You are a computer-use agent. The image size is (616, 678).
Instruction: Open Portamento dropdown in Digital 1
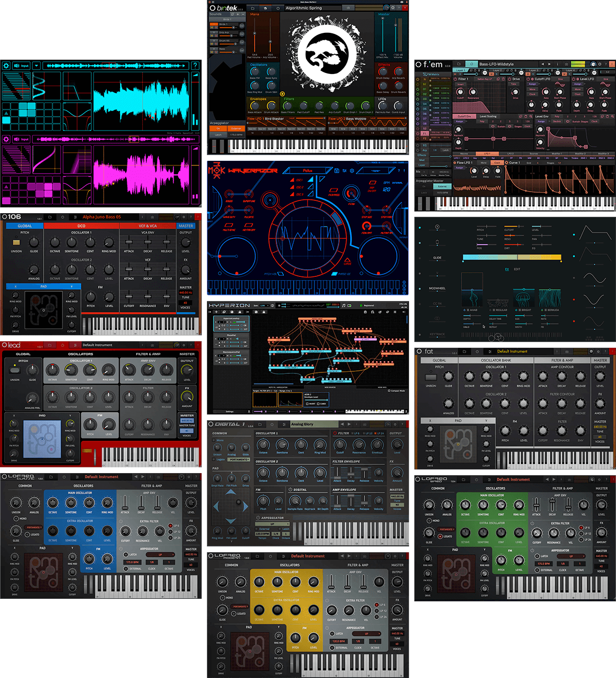click(240, 460)
